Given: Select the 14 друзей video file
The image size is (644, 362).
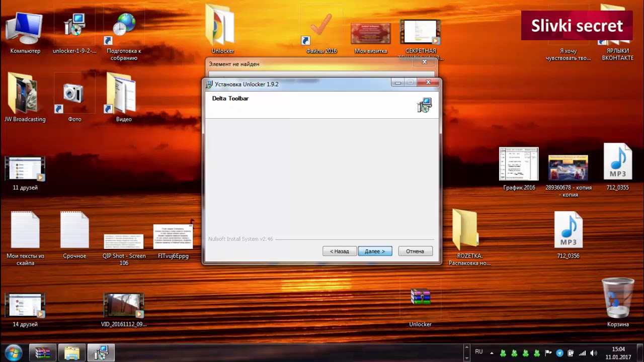Looking at the screenshot, I should [x=25, y=310].
